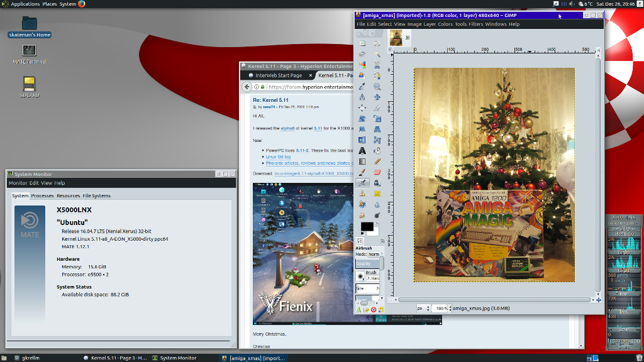Open the Linux Git log link
644x362 pixels.
[278, 156]
